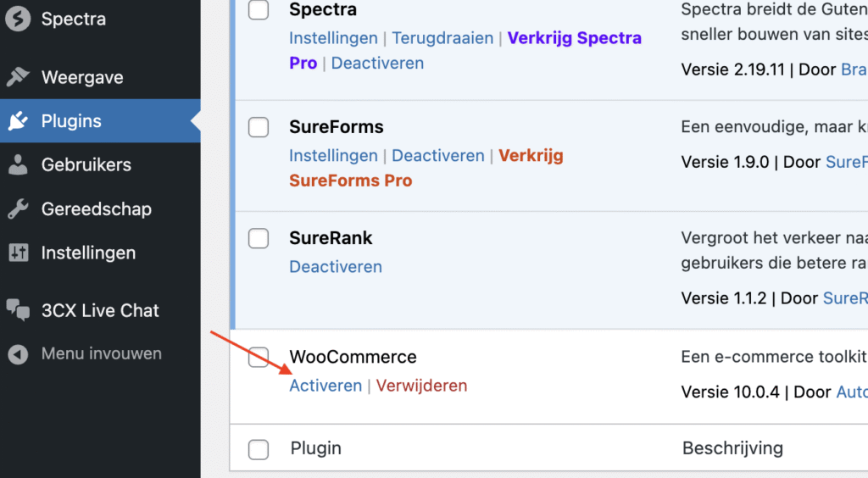Activate WooCommerce via Activeren link
This screenshot has height=478, width=868.
coord(325,386)
